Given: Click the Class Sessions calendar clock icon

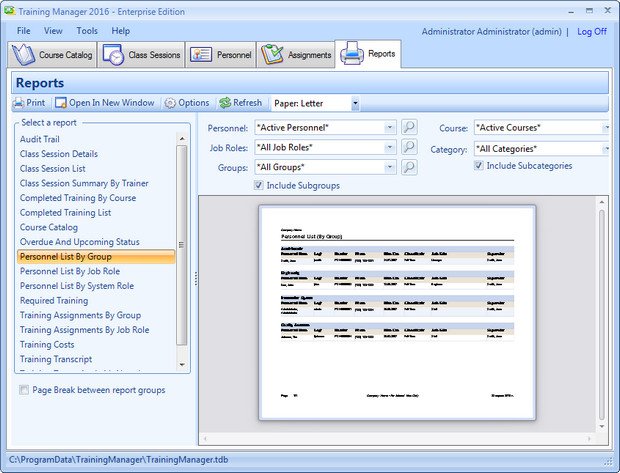Looking at the screenshot, I should [x=113, y=55].
